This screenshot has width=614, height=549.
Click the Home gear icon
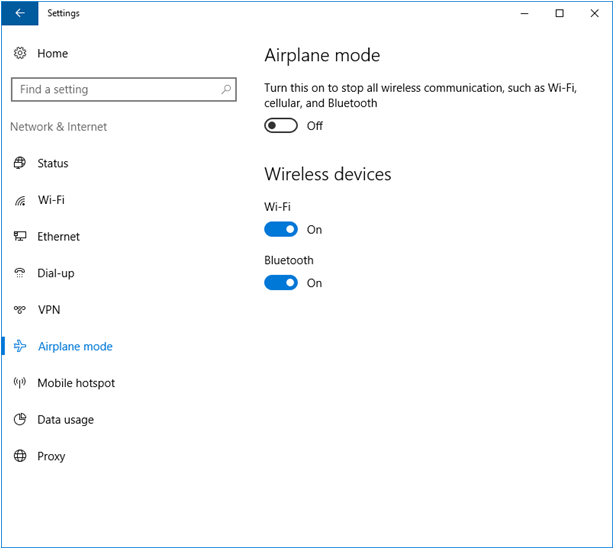pyautogui.click(x=20, y=53)
